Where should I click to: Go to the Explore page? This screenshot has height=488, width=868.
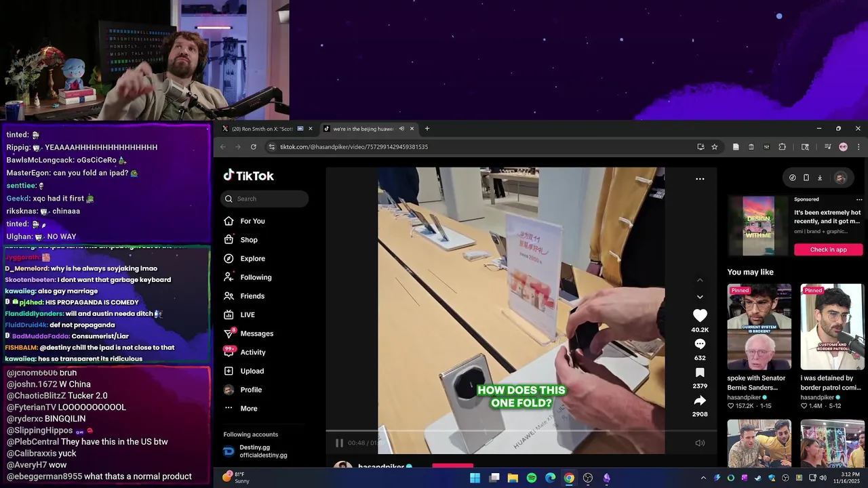[x=245, y=258]
